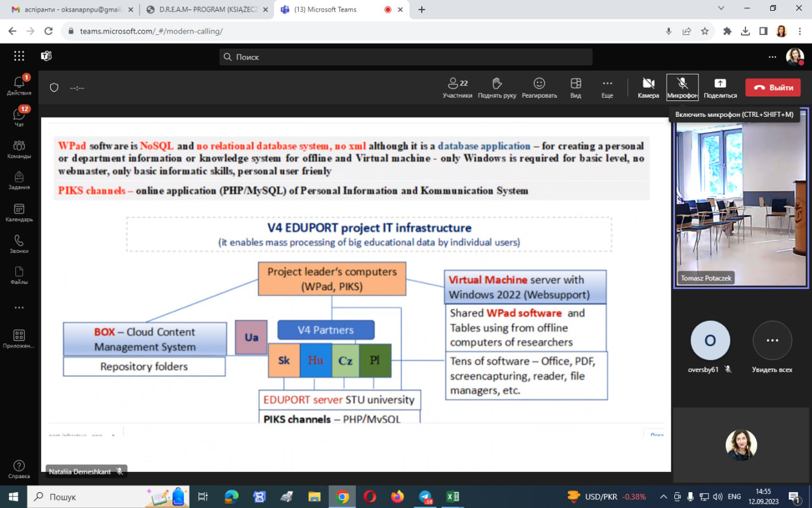Screen dimensions: 812x508
Task: Open Telegram from the taskbar
Action: [x=425, y=497]
